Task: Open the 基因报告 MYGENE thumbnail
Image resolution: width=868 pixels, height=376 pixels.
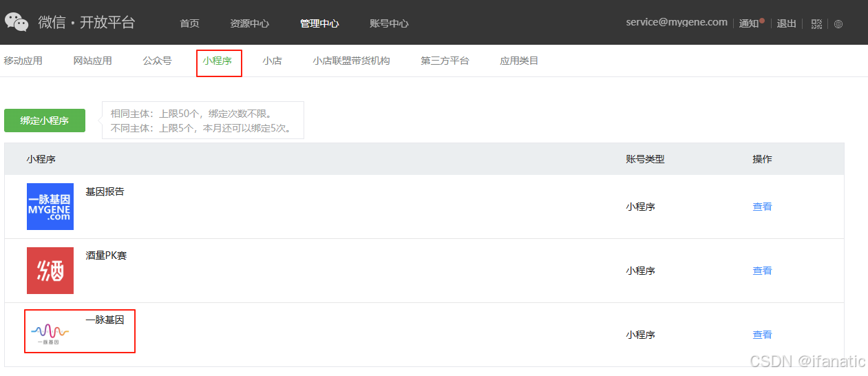Action: [x=50, y=207]
